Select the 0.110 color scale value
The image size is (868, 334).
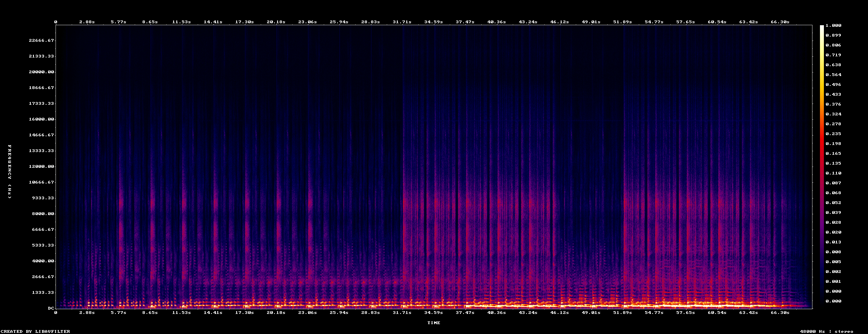point(833,173)
